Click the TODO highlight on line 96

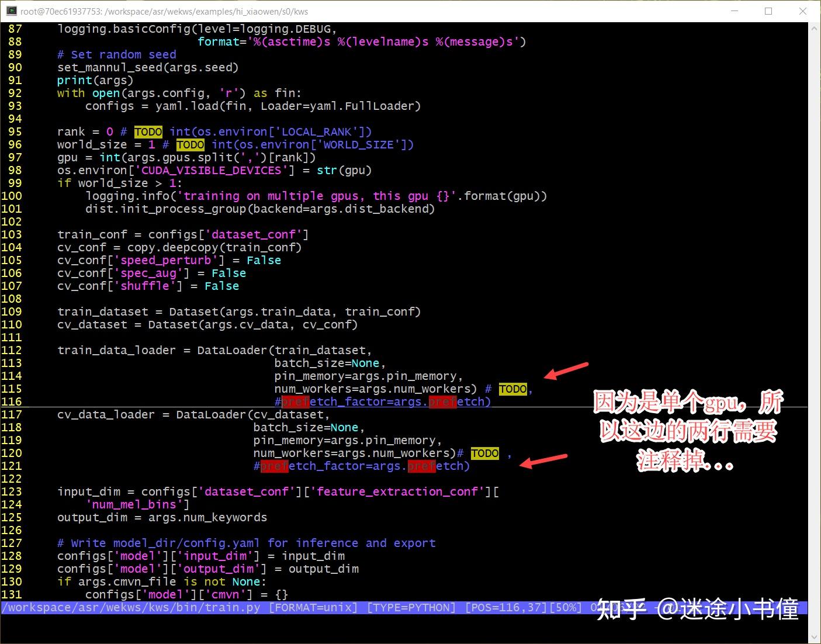click(190, 144)
